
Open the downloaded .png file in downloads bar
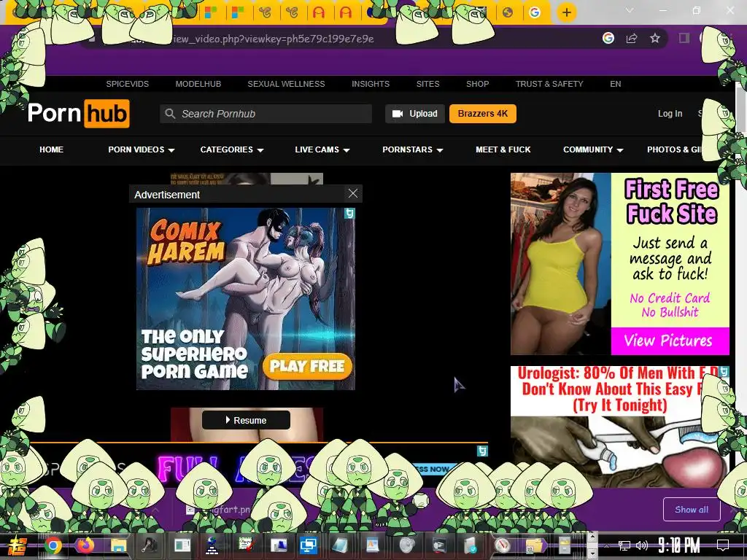[219, 510]
